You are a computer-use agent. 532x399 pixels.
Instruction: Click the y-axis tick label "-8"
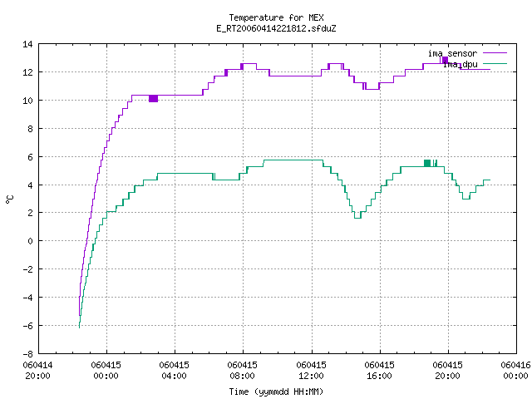coord(27,354)
